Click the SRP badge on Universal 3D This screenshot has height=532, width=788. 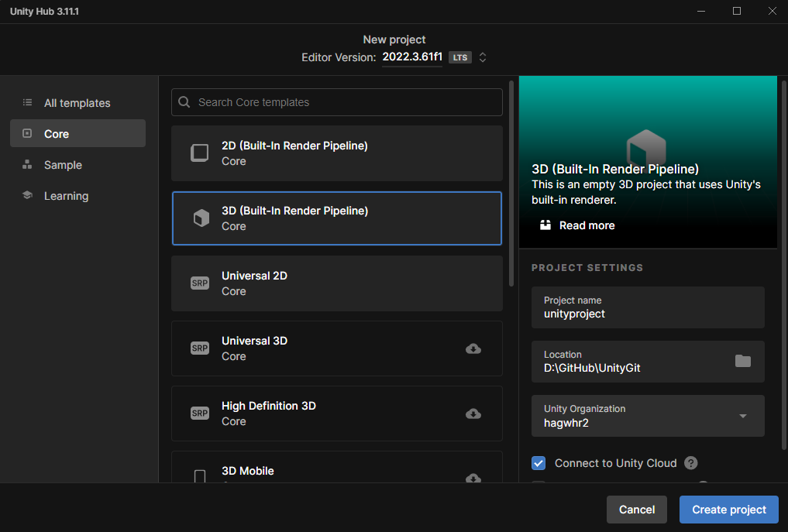(x=199, y=348)
